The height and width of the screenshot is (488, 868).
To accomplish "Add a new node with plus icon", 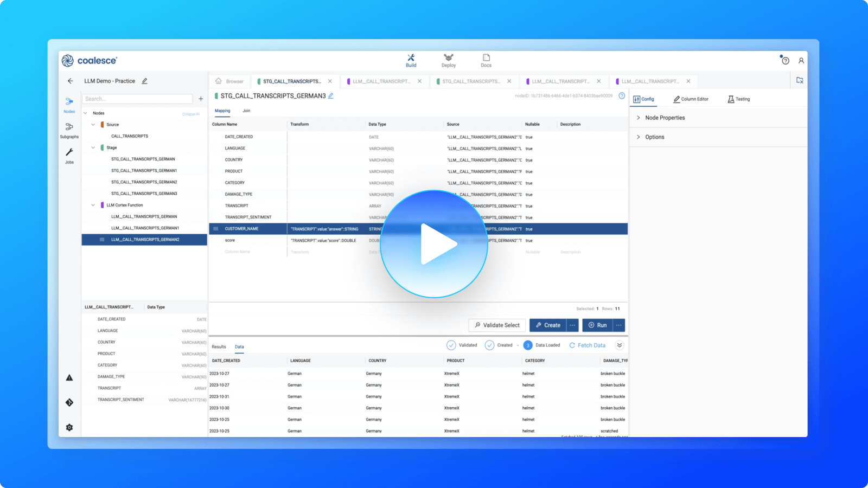I will (x=201, y=99).
